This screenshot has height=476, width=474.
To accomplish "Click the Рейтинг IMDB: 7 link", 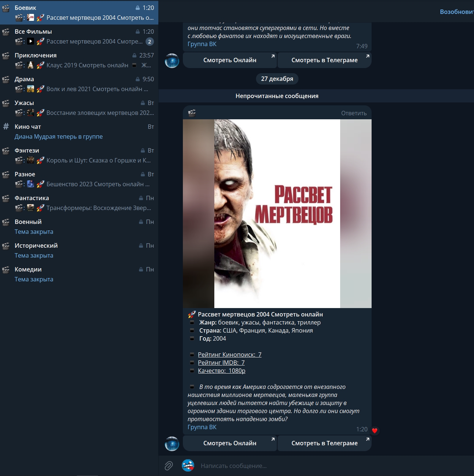I will pos(221,363).
